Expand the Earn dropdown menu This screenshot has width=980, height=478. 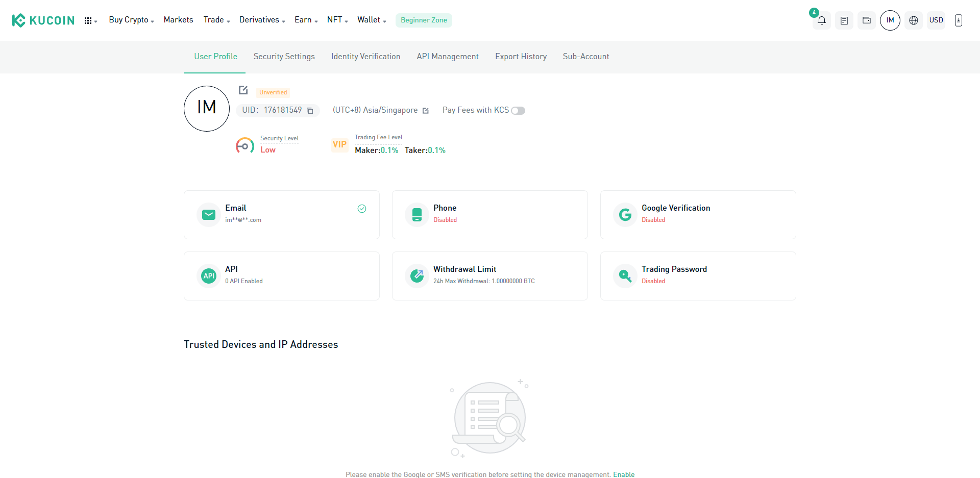click(306, 20)
